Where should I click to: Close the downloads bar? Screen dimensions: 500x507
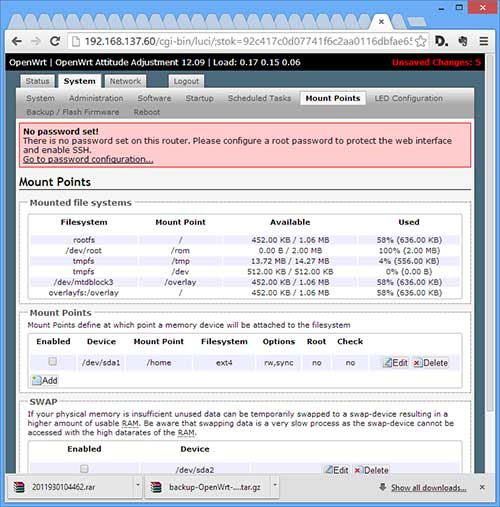click(x=482, y=487)
